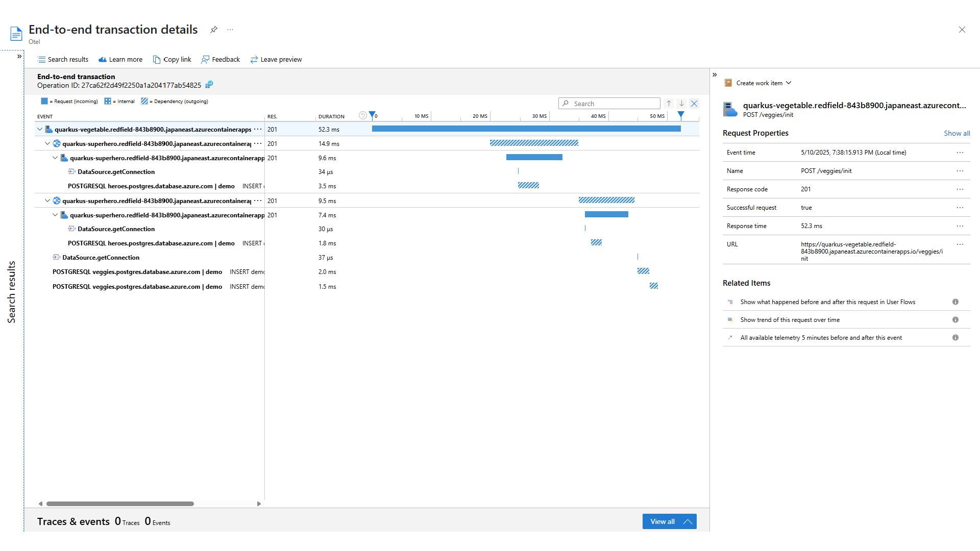Click the View all button
The image size is (980, 551).
coord(669,521)
